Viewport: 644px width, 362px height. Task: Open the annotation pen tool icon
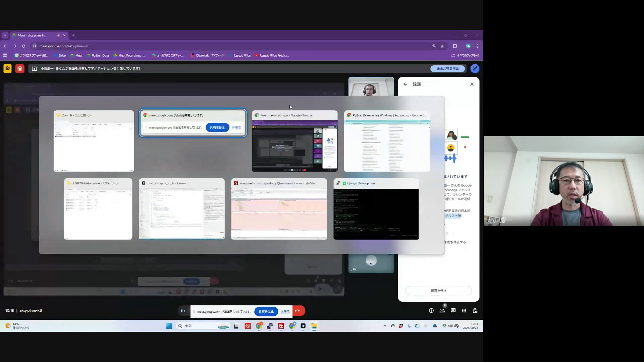click(475, 69)
